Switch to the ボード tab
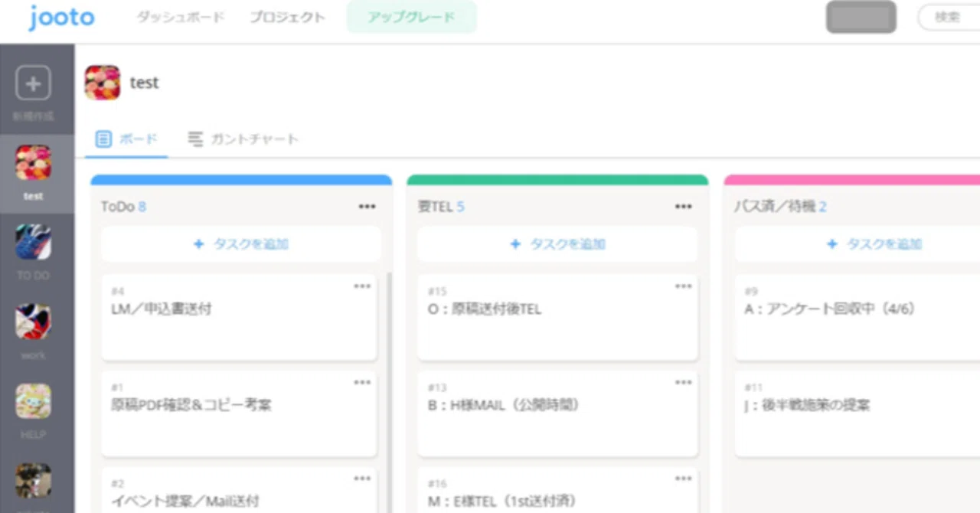The width and height of the screenshot is (980, 513). [x=127, y=139]
